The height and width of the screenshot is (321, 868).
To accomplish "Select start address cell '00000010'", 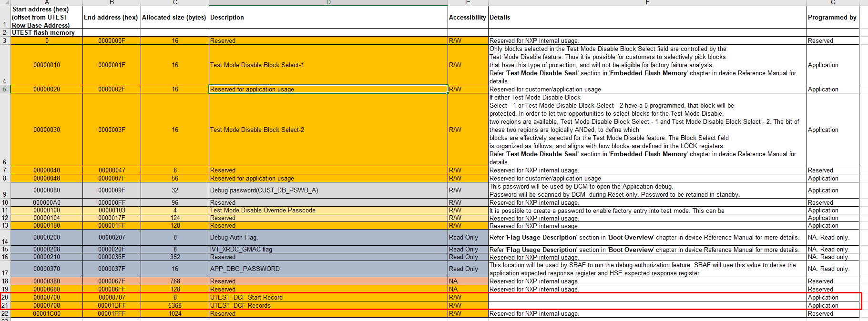I will 47,65.
